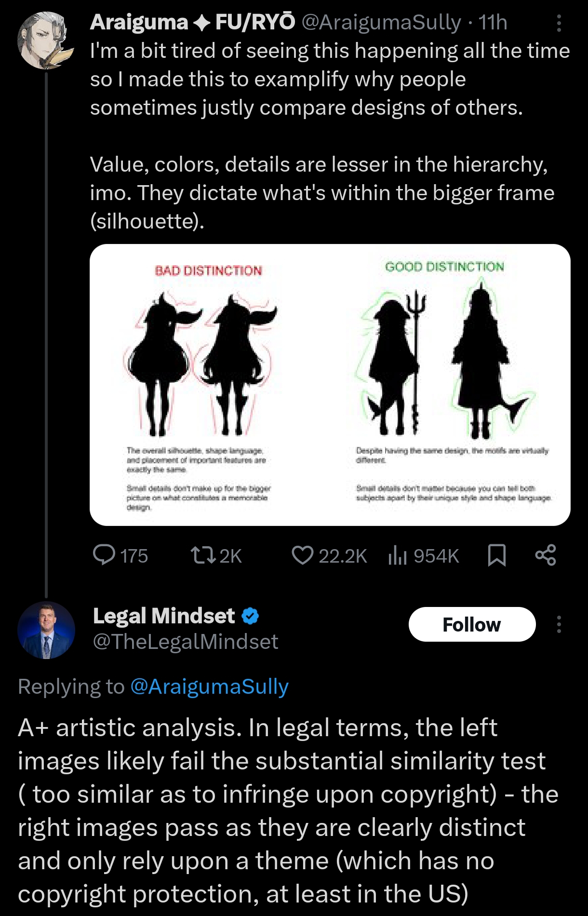The height and width of the screenshot is (916, 588).
Task: Like the tweet with the heart icon
Action: coord(303,555)
